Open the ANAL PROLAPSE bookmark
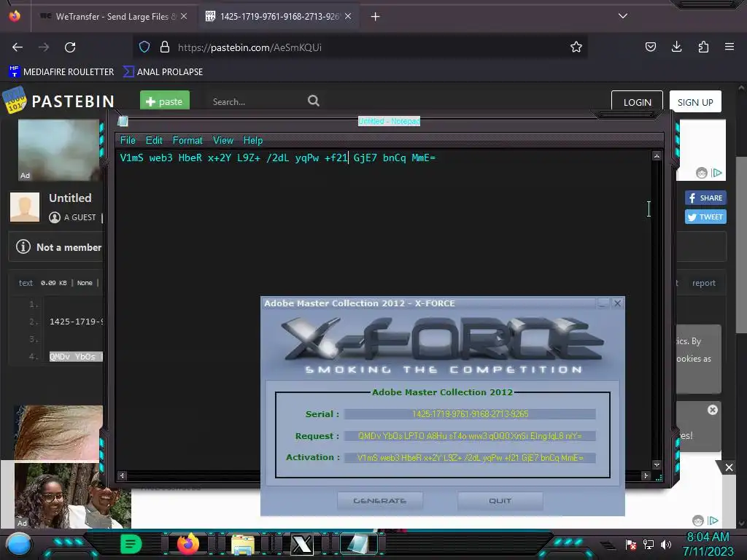Screen dimensions: 747x560 click(x=163, y=72)
